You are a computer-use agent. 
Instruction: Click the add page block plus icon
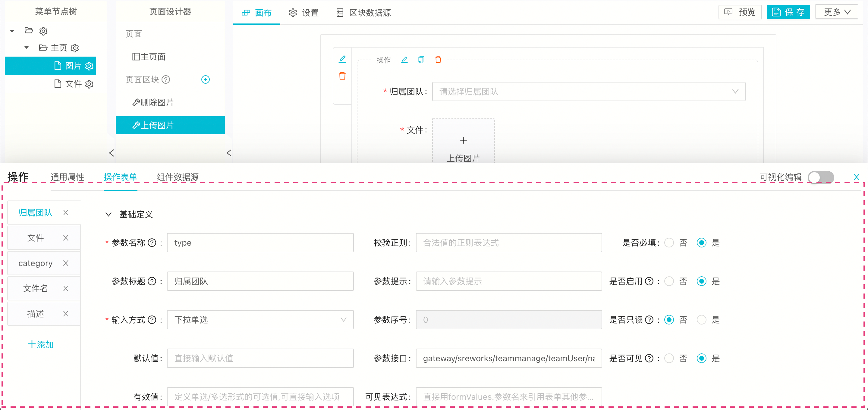pos(205,79)
